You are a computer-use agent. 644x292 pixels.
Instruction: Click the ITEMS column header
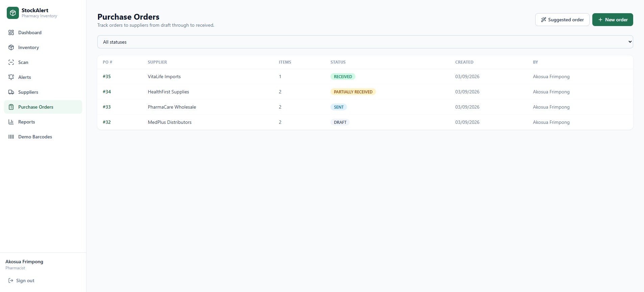coord(285,62)
